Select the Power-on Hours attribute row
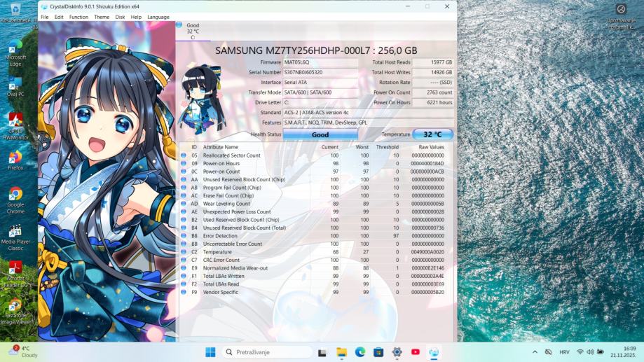Image resolution: width=644 pixels, height=362 pixels. click(316, 163)
